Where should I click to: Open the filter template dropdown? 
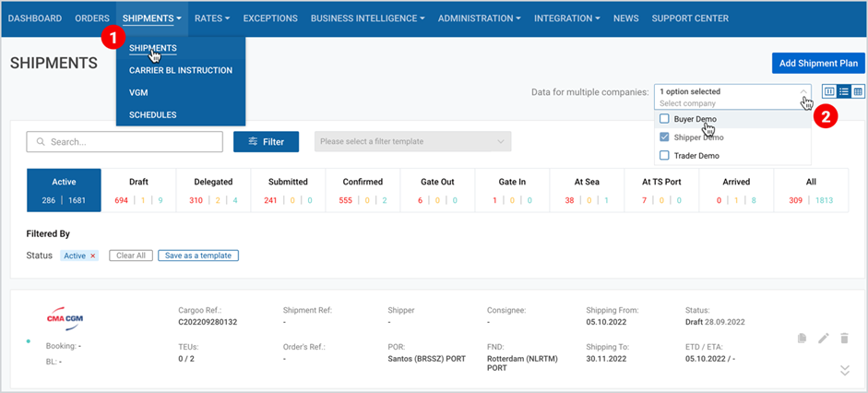click(413, 142)
